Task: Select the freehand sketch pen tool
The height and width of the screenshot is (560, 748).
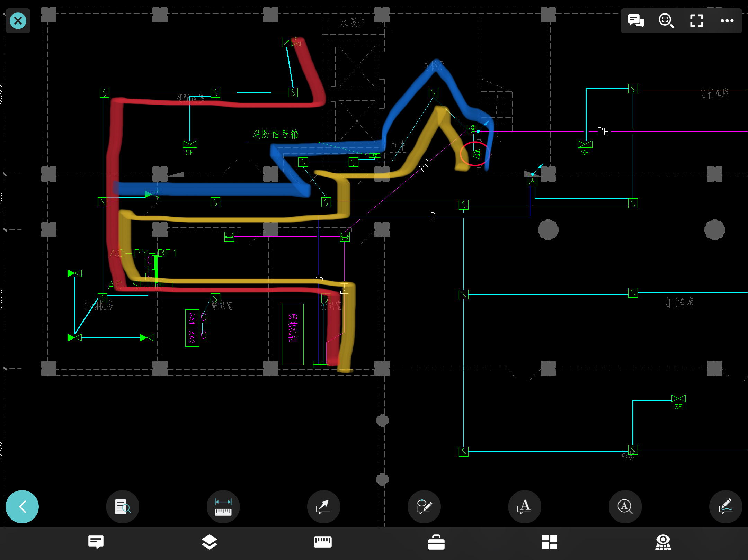Action: [725, 507]
